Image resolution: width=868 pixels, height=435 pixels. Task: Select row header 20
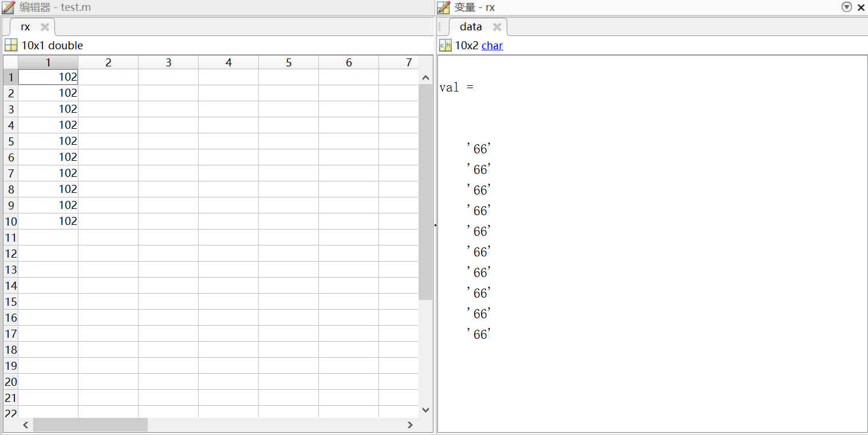tap(11, 382)
